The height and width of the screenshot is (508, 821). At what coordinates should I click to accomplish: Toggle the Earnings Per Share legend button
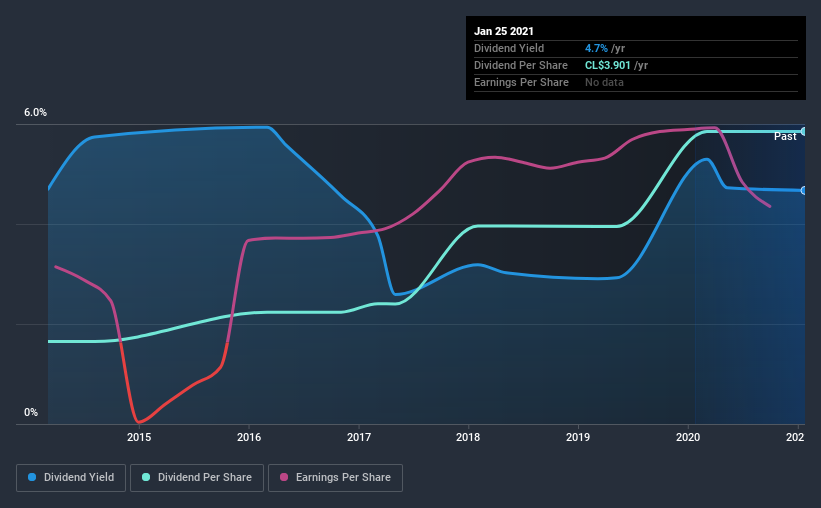click(335, 478)
